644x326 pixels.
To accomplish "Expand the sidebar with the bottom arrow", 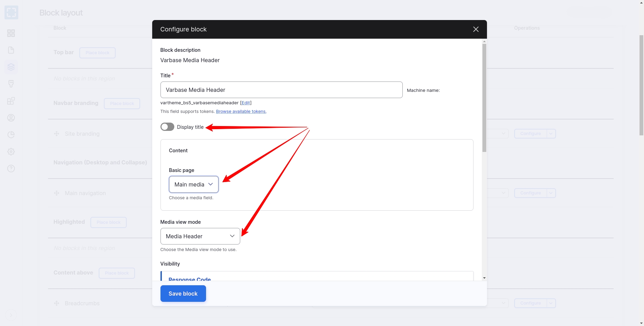I will coord(11,315).
